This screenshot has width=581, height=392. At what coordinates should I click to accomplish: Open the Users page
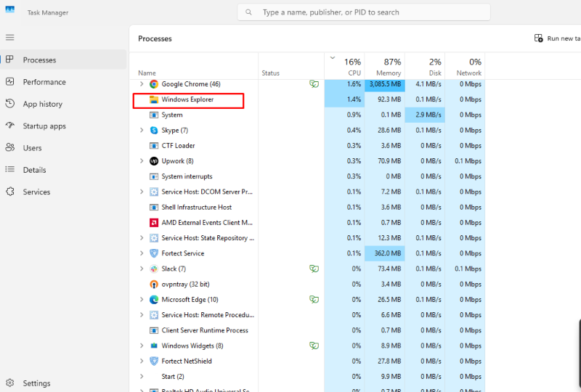point(63,148)
